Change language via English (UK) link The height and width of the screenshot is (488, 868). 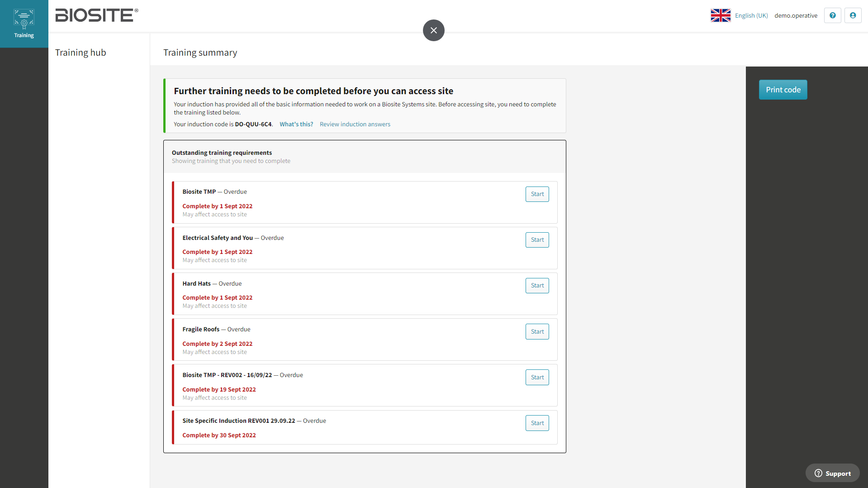coord(751,15)
